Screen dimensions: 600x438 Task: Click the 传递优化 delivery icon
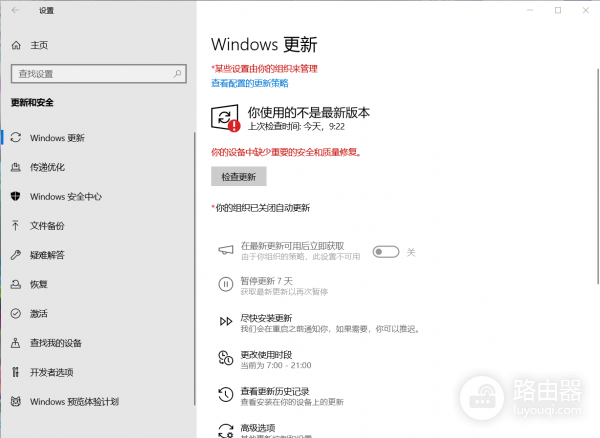point(16,167)
